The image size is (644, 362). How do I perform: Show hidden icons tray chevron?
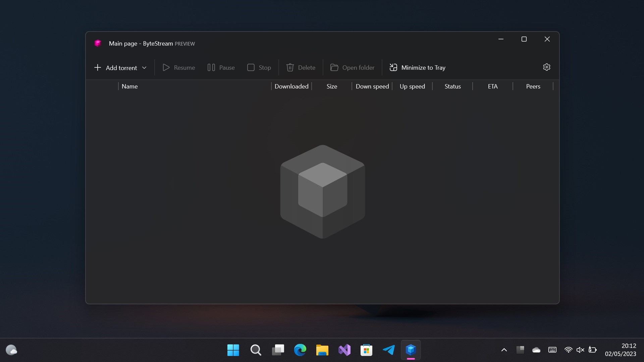(504, 350)
